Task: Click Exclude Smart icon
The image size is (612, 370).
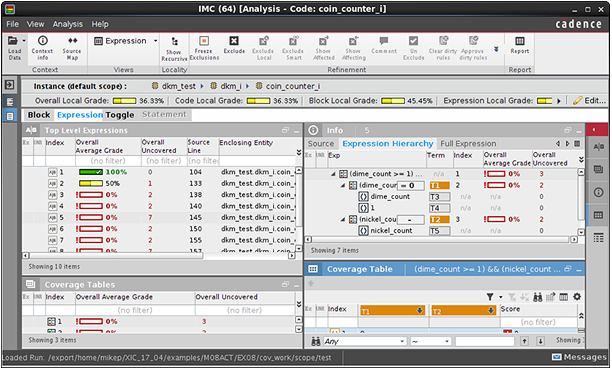Action: click(x=293, y=41)
